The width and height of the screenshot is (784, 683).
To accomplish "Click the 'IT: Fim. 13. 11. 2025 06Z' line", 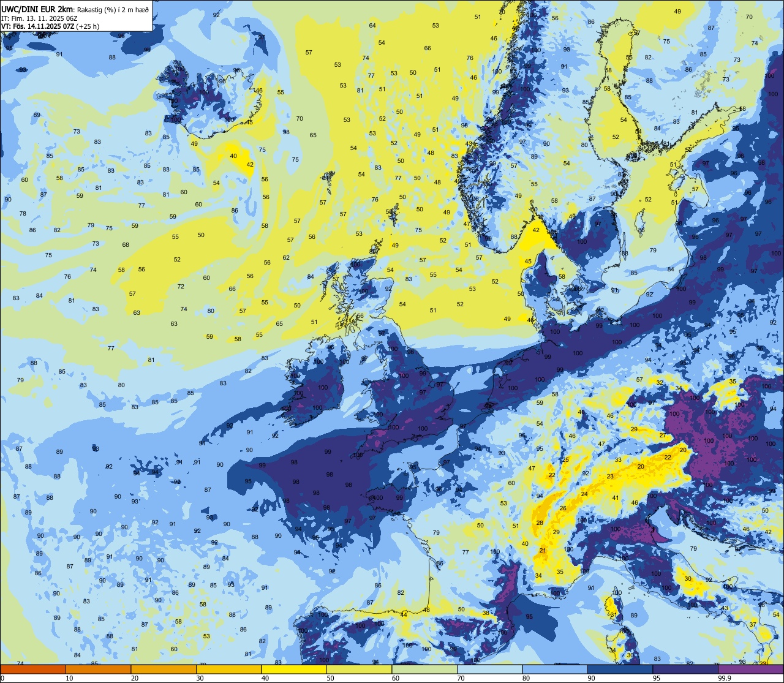I will [x=40, y=18].
